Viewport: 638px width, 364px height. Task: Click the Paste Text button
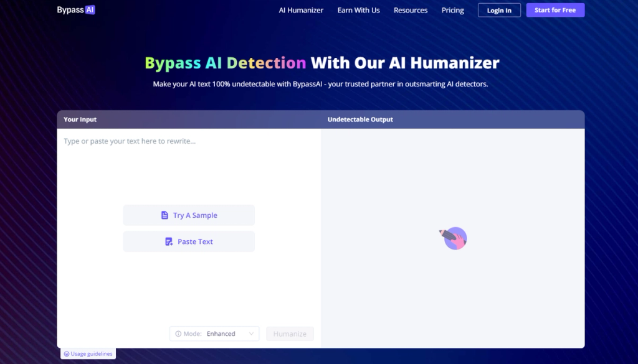pyautogui.click(x=189, y=241)
